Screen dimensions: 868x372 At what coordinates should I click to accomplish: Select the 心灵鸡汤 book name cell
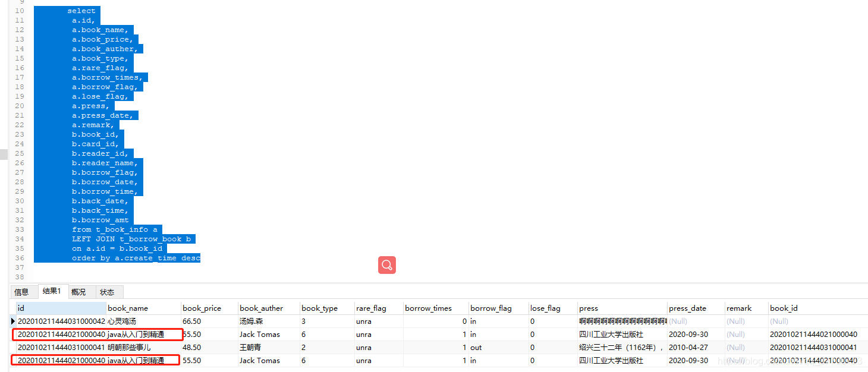tap(144, 321)
